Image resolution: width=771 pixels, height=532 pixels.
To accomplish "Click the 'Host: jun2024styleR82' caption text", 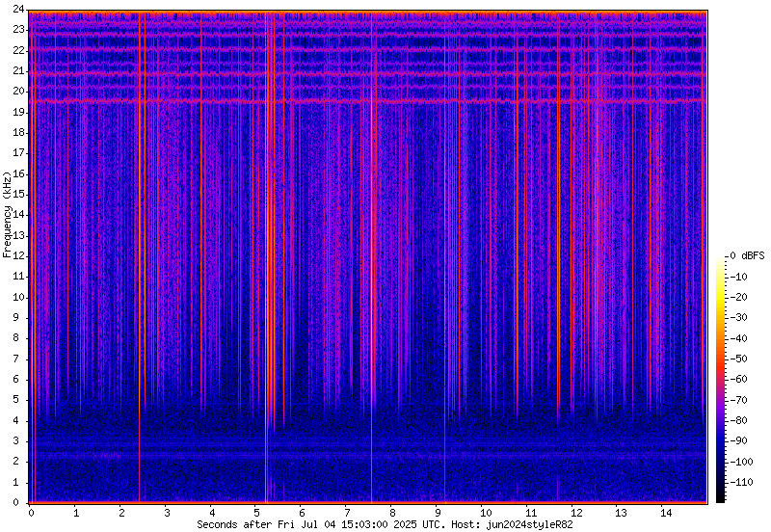I will [512, 524].
